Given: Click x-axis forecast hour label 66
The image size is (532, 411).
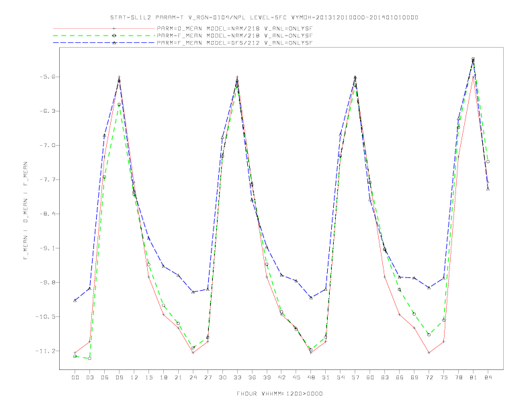Looking at the screenshot, I should (400, 377).
